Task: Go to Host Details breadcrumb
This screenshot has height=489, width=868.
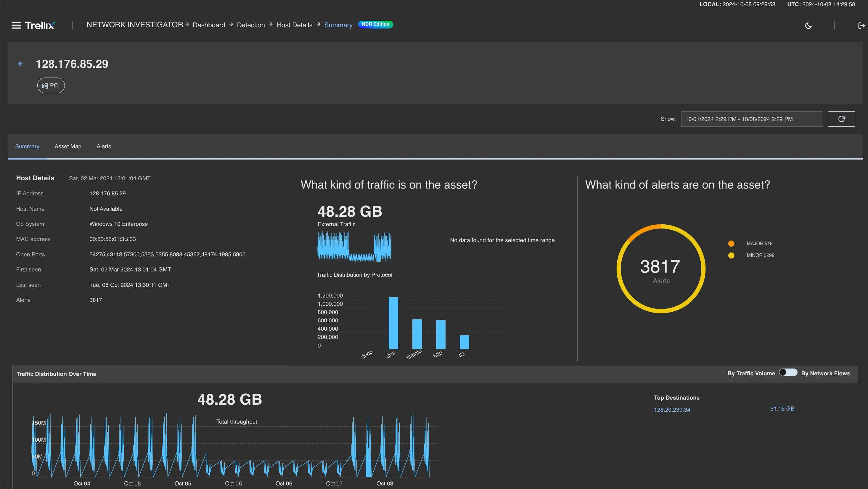Action: coord(294,25)
